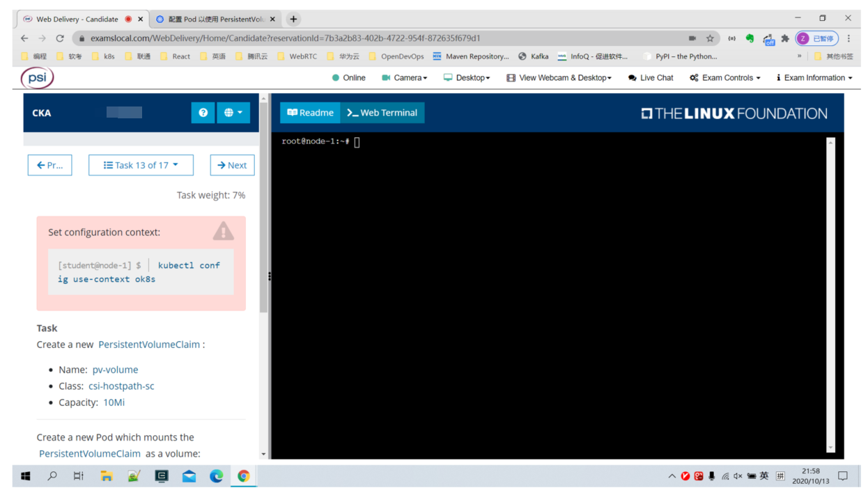The width and height of the screenshot is (868, 497).
Task: Open the PyPI bookmark
Action: tap(680, 56)
